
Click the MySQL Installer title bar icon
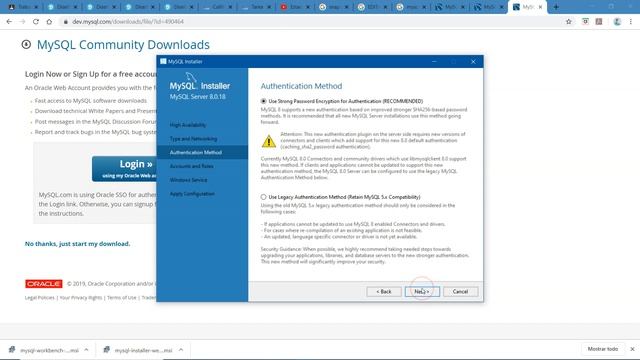point(163,61)
